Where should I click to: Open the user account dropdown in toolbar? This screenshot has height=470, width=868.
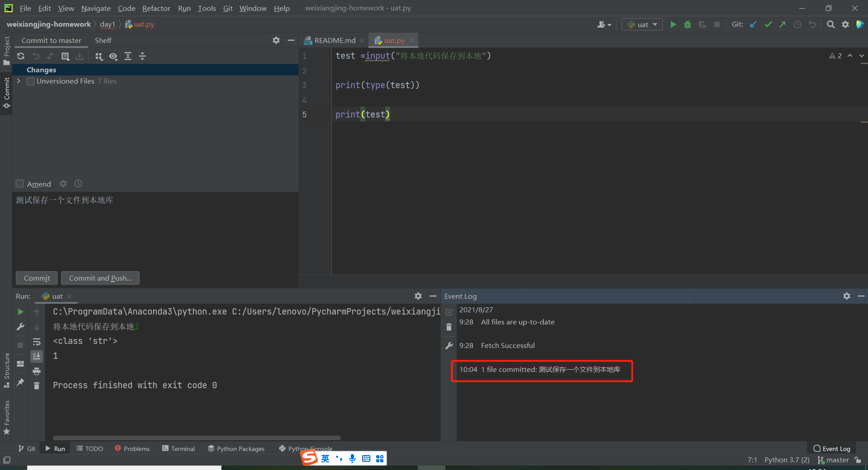click(x=604, y=24)
